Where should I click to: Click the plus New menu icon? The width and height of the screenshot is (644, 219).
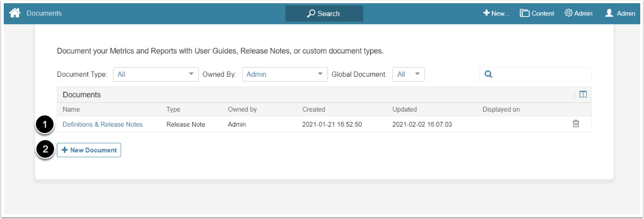486,13
